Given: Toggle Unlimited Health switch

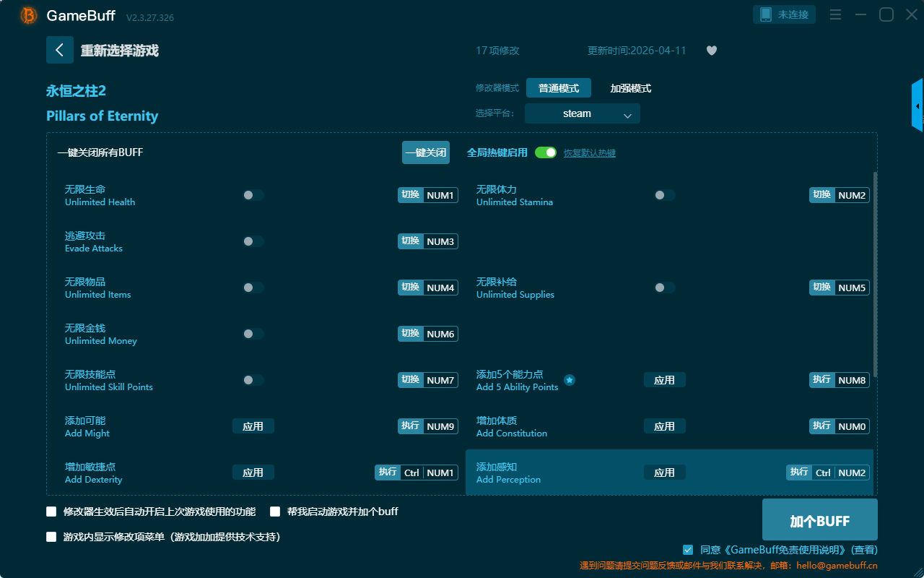Looking at the screenshot, I should tap(253, 195).
